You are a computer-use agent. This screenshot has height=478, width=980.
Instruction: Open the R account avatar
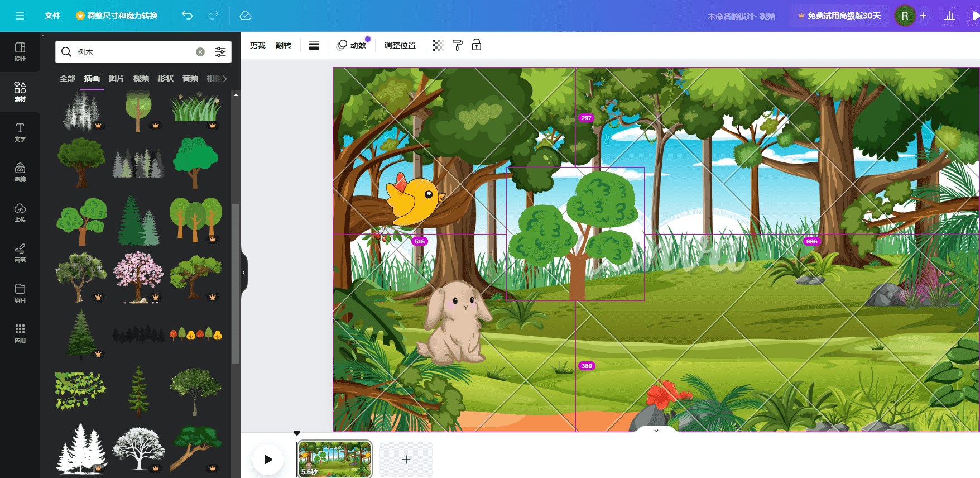click(905, 16)
